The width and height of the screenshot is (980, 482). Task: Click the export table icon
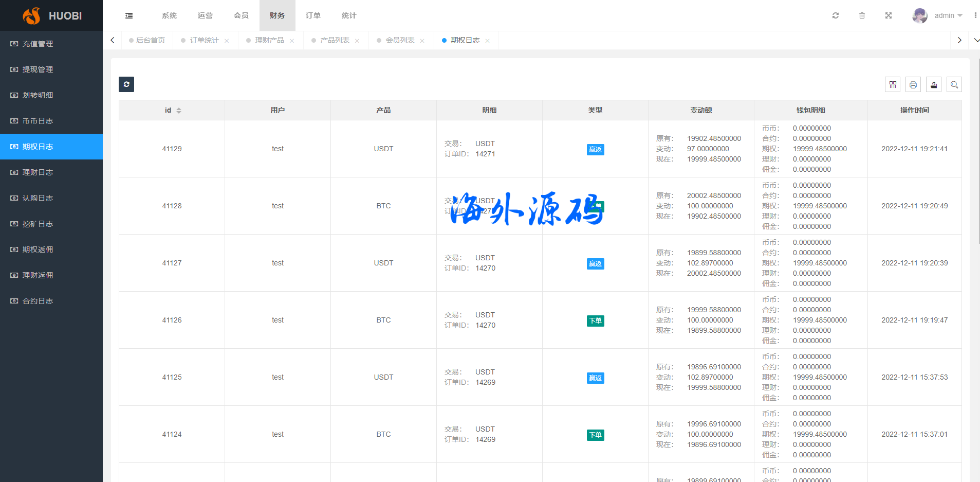pos(934,84)
